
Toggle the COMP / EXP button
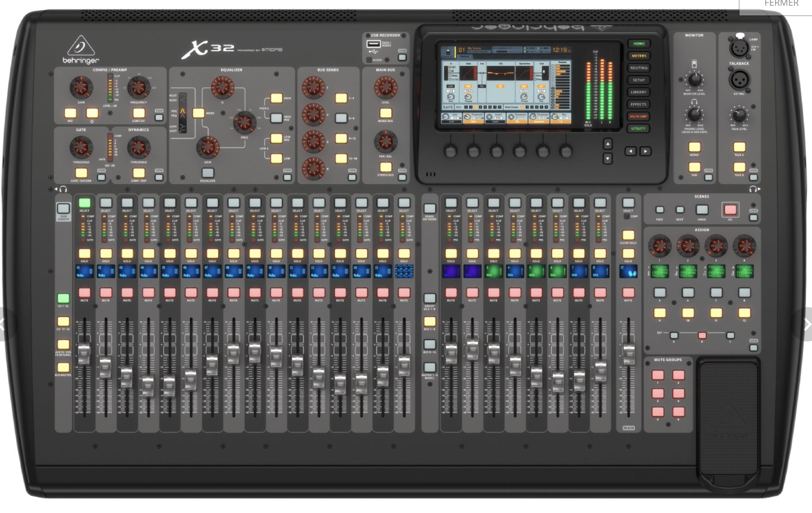point(139,173)
